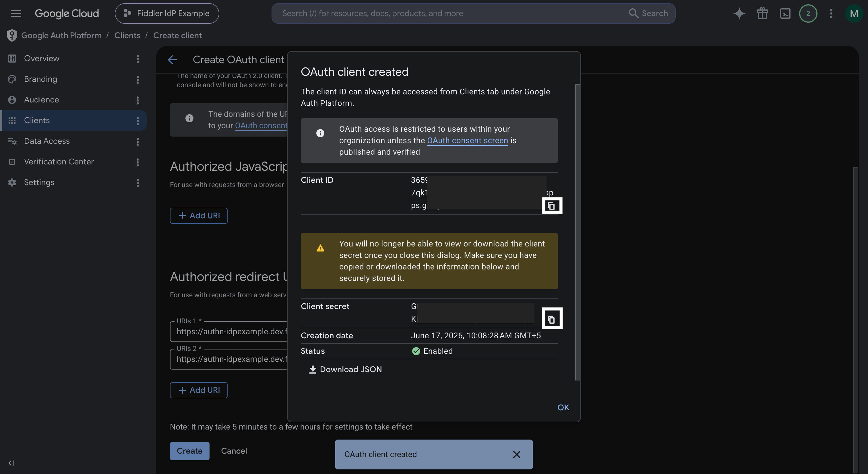Open Settings in the sidebar

pos(39,182)
